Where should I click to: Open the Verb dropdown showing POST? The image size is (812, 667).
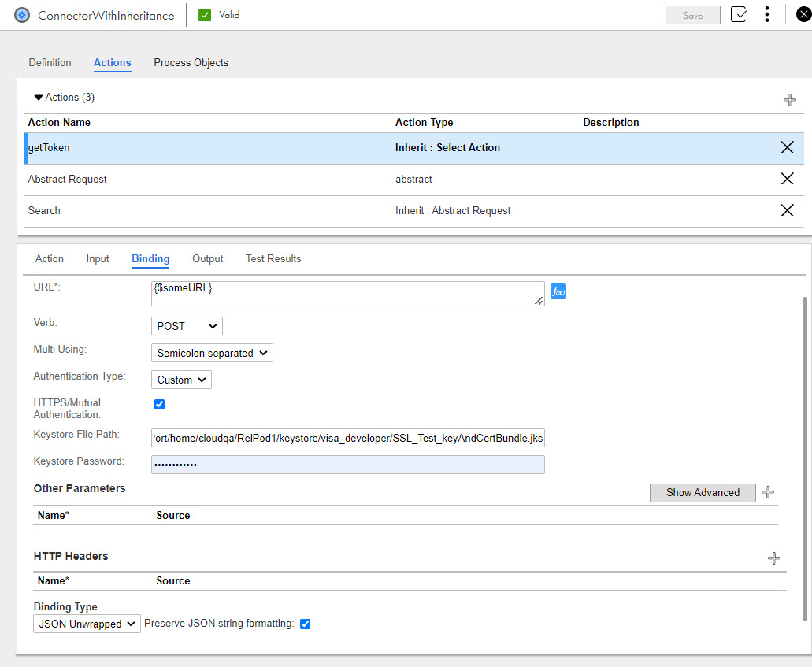coord(187,326)
